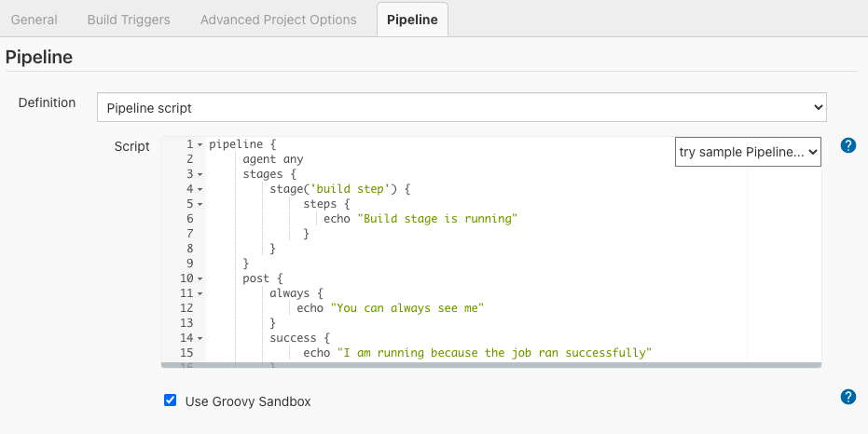This screenshot has height=434, width=868.
Task: Fold the always block on line 11
Action: coord(200,294)
